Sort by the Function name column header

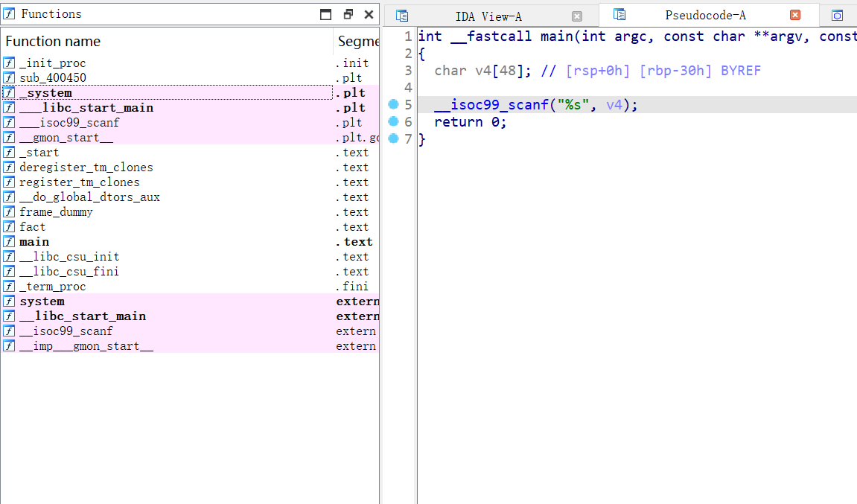click(x=167, y=41)
